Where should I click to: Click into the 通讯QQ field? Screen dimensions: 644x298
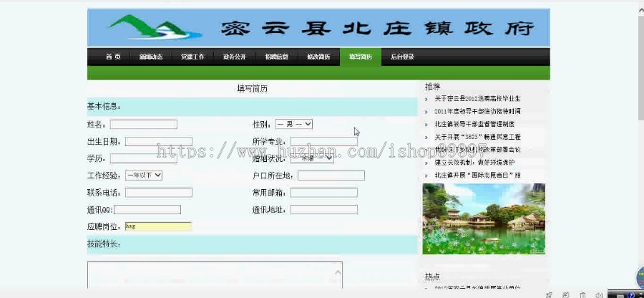click(147, 210)
